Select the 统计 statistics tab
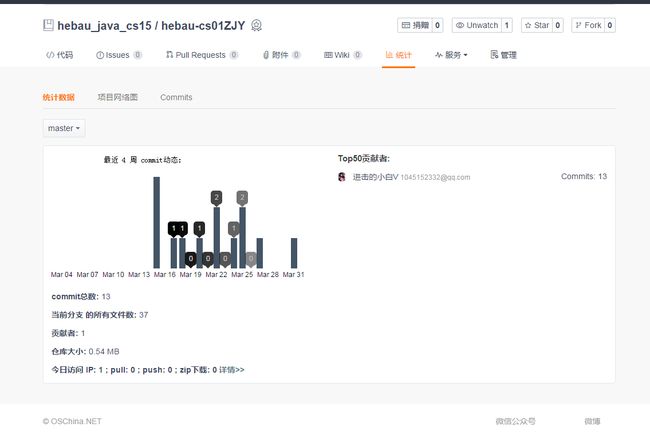650x435 pixels. pos(398,55)
